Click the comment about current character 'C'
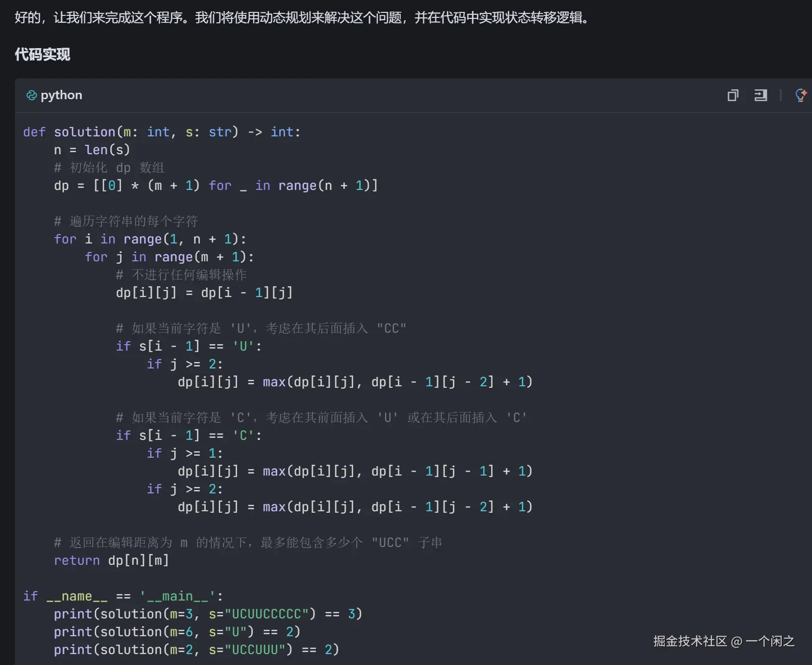 point(321,418)
